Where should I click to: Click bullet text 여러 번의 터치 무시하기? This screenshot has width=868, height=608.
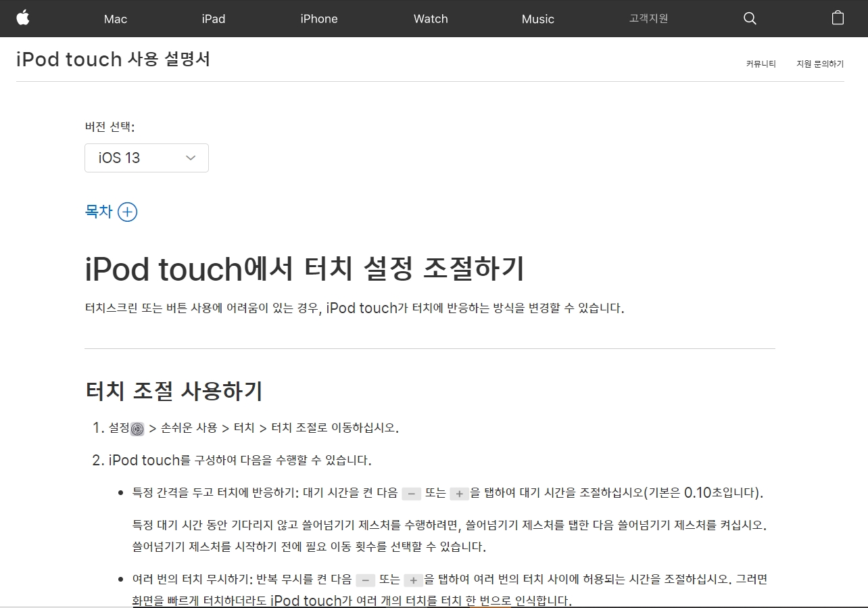coord(192,580)
